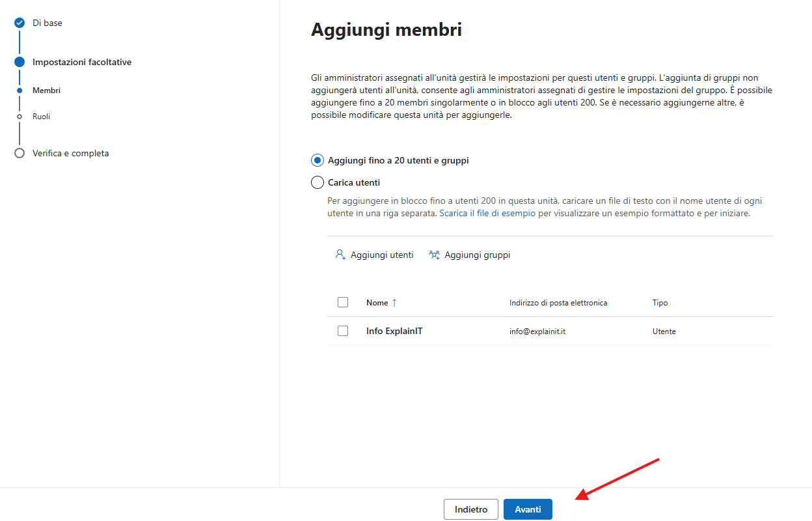Click the Aggiungi gruppi people icon
This screenshot has width=812, height=521.
coord(435,255)
